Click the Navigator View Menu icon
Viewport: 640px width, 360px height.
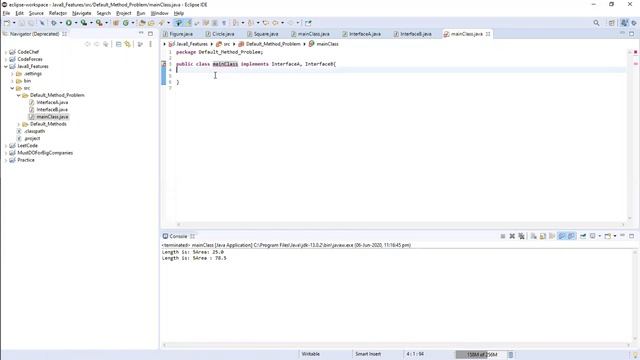pos(150,44)
